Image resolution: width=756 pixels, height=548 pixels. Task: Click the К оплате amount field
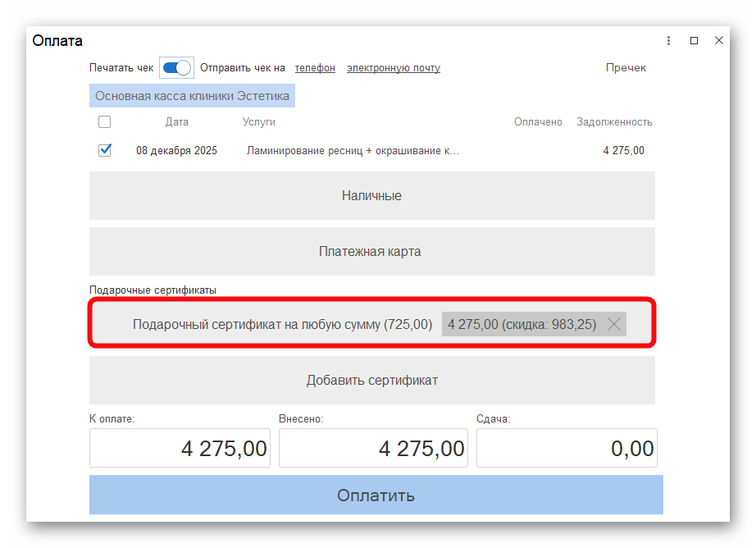(180, 448)
